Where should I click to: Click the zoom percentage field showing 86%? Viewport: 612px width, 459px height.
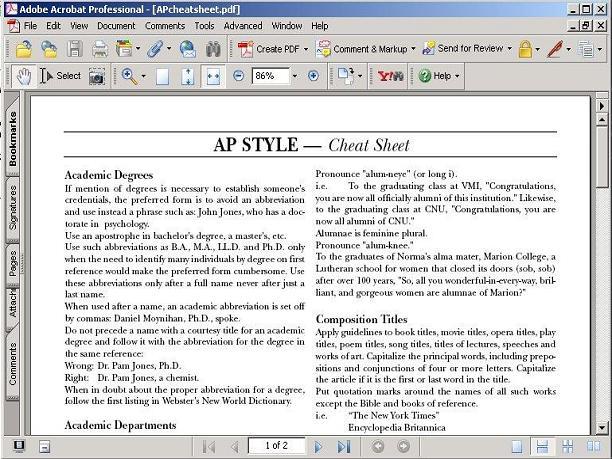click(271, 76)
